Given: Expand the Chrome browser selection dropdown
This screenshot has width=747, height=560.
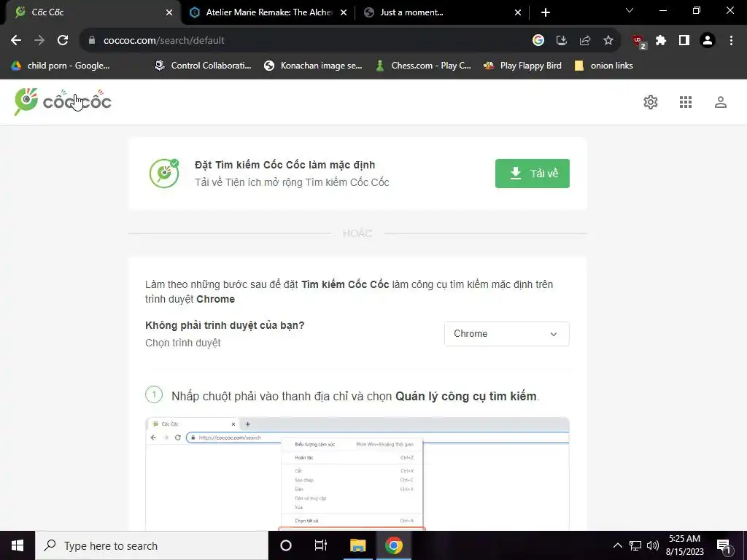Looking at the screenshot, I should (506, 334).
